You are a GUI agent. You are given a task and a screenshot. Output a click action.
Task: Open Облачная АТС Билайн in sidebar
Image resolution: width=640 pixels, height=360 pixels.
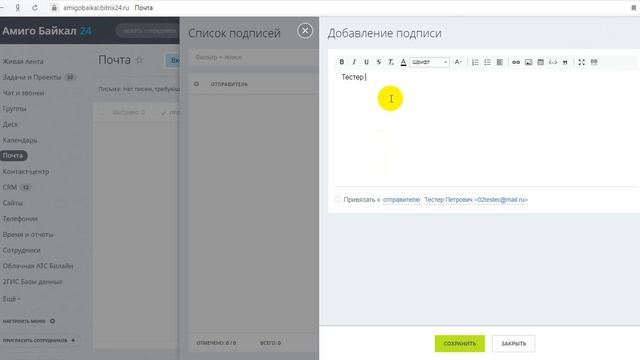point(38,266)
